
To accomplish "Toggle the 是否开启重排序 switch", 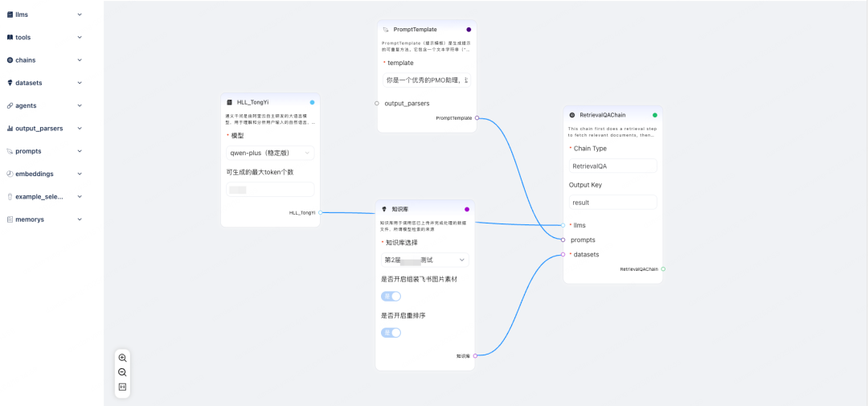I will pyautogui.click(x=391, y=332).
